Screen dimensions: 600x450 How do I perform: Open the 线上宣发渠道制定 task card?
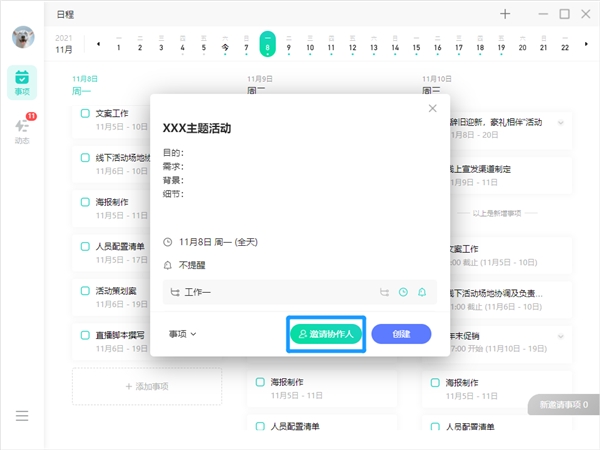click(511, 175)
